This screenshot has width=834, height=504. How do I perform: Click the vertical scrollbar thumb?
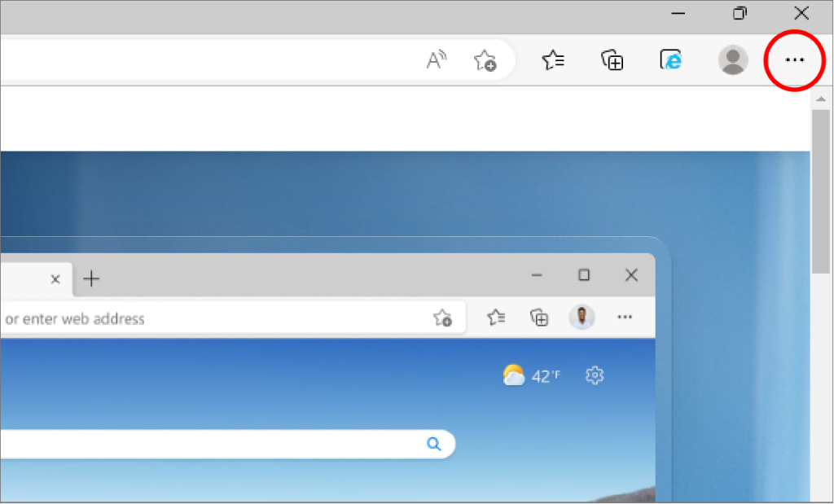[x=821, y=191]
